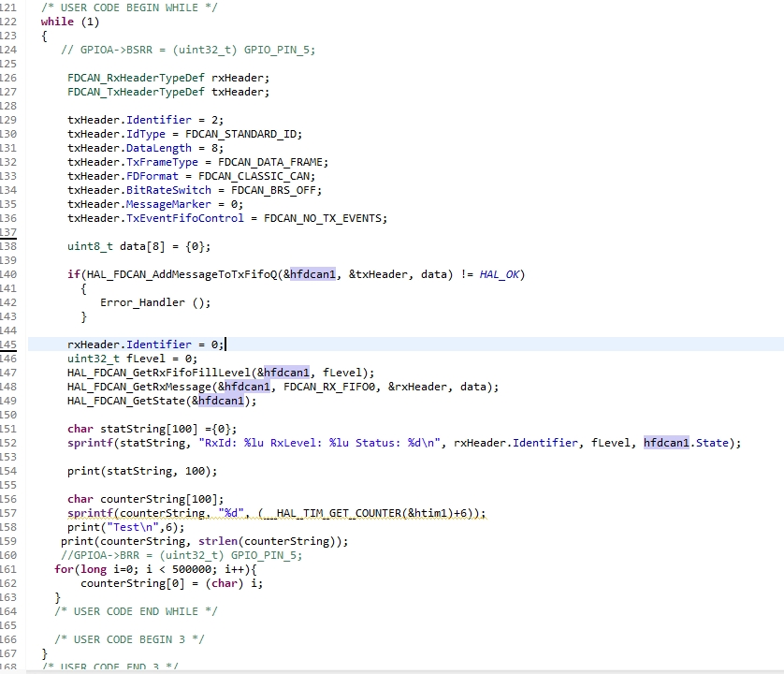Viewport: 784px width, 674px height.
Task: Click FDCAN_NO_TX_EVENTS constant
Action: coord(325,218)
